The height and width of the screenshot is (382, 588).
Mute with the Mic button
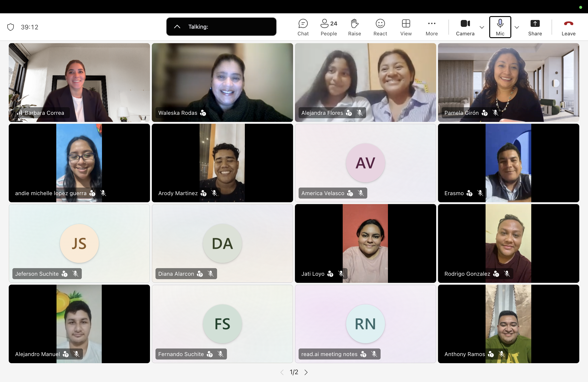[500, 27]
